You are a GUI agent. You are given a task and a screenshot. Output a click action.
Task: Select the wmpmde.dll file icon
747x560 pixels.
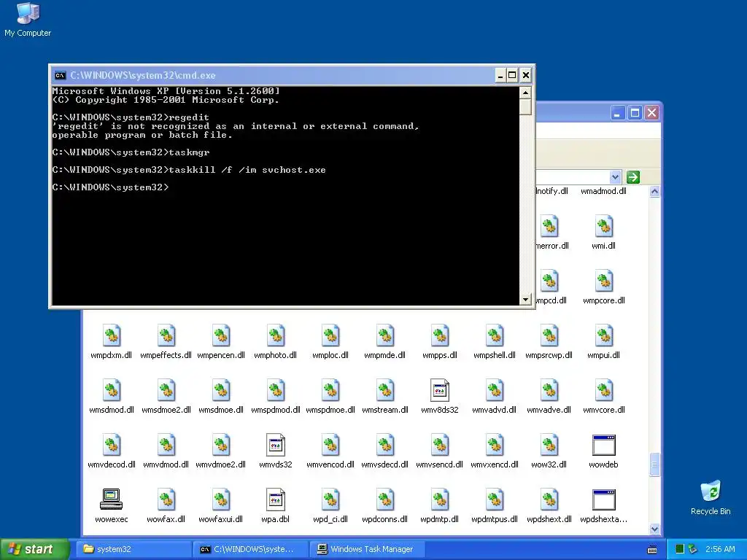[x=385, y=335]
